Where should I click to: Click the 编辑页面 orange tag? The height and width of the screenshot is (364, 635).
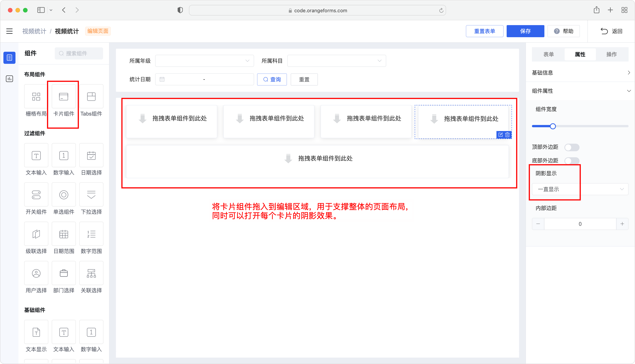pyautogui.click(x=98, y=31)
